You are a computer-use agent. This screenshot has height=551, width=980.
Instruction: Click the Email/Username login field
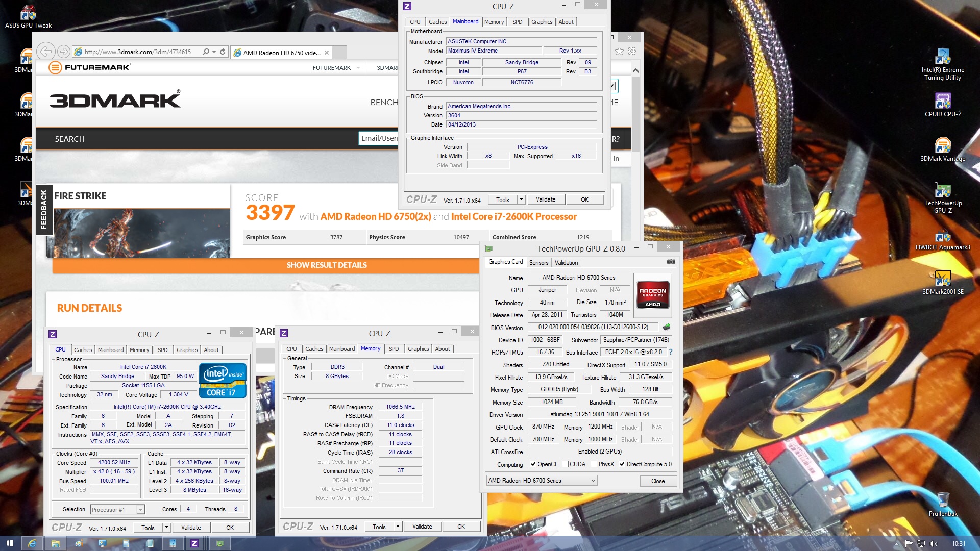(379, 138)
